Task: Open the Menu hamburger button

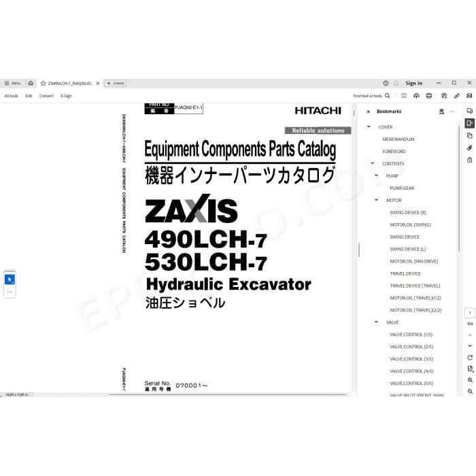Action: pos(12,83)
